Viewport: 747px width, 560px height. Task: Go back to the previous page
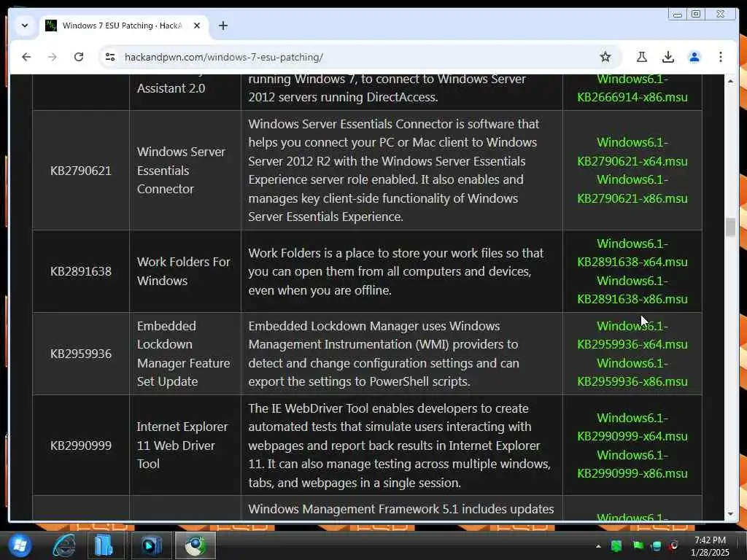coord(26,57)
